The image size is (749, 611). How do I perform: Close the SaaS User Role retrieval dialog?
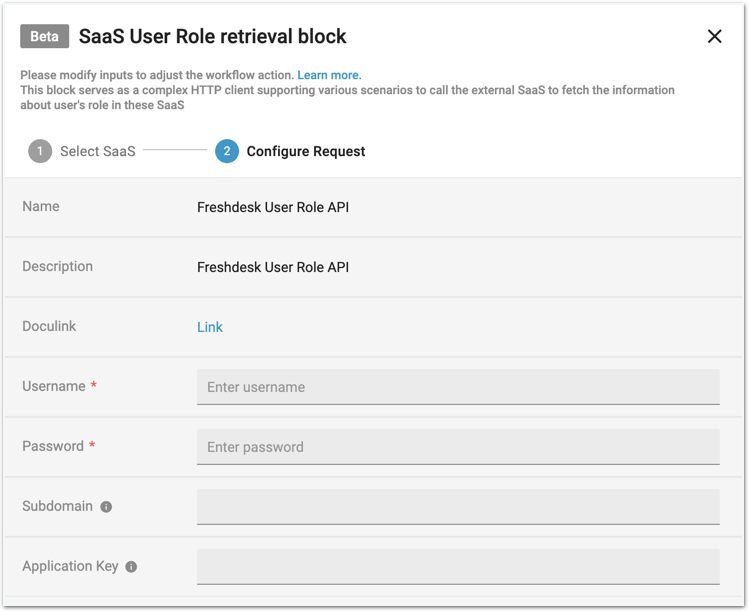tap(714, 37)
